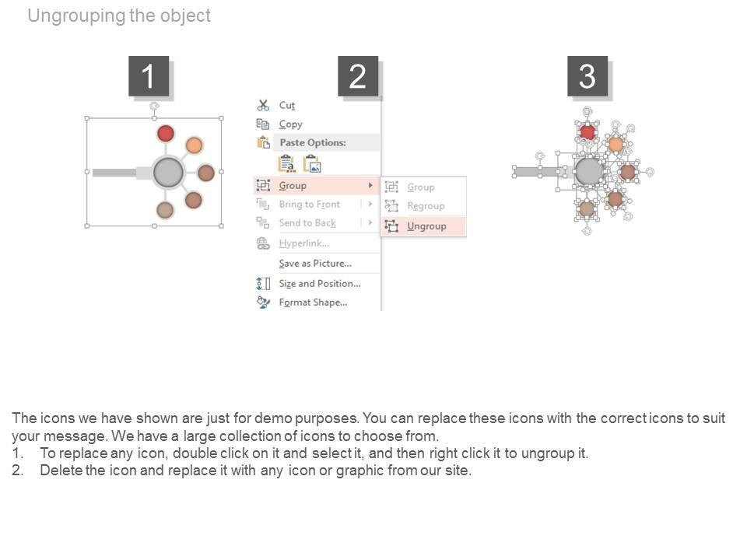Click the Format Shape paint bucket icon

coord(263,303)
